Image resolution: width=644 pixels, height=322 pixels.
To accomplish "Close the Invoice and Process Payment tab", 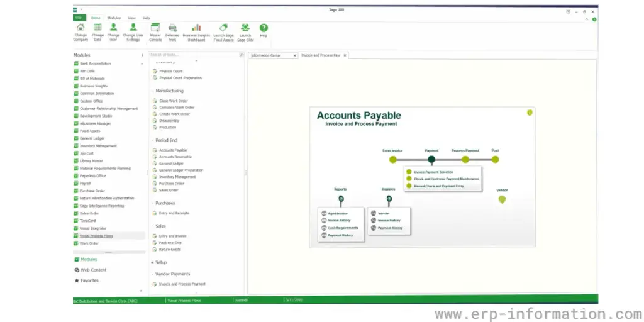I will (x=345, y=55).
